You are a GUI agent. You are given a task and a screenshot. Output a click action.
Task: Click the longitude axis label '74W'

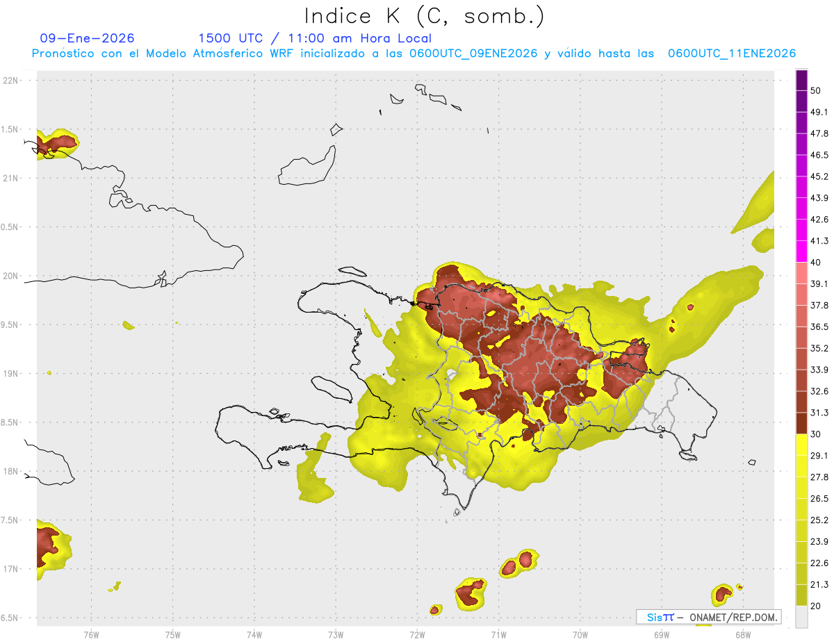(254, 634)
